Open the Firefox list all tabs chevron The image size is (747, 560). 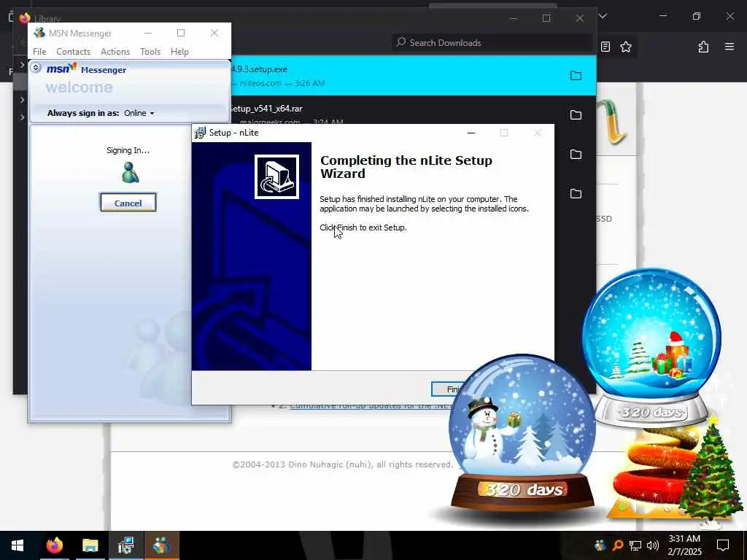tap(603, 16)
